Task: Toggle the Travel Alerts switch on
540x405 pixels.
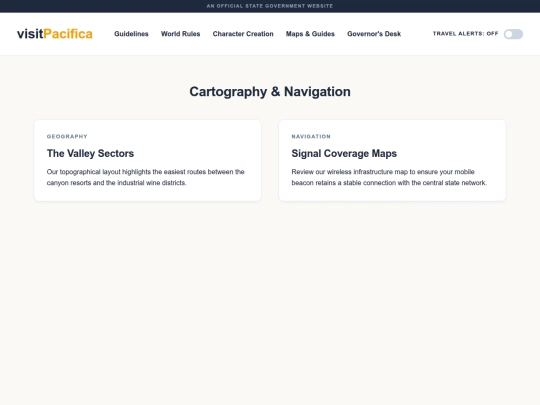Action: click(513, 34)
